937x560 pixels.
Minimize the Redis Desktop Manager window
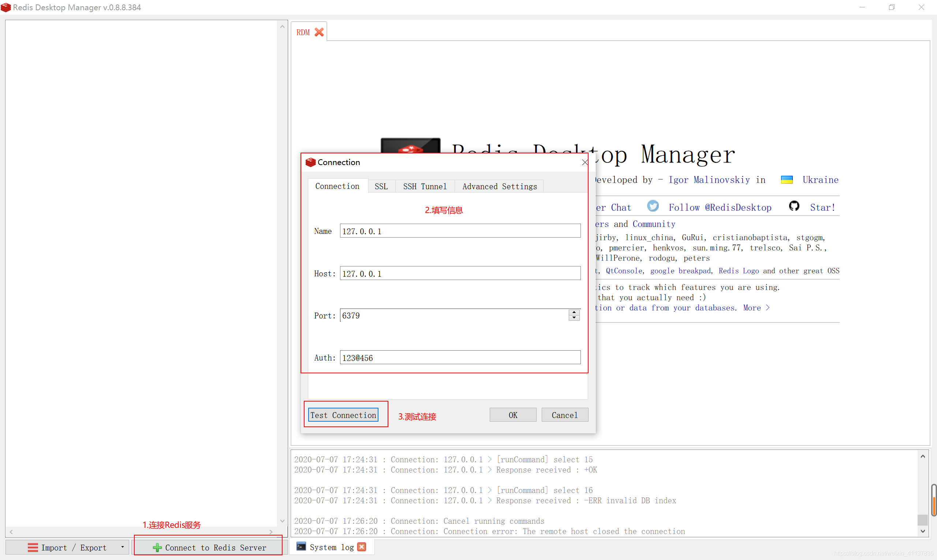click(x=862, y=7)
